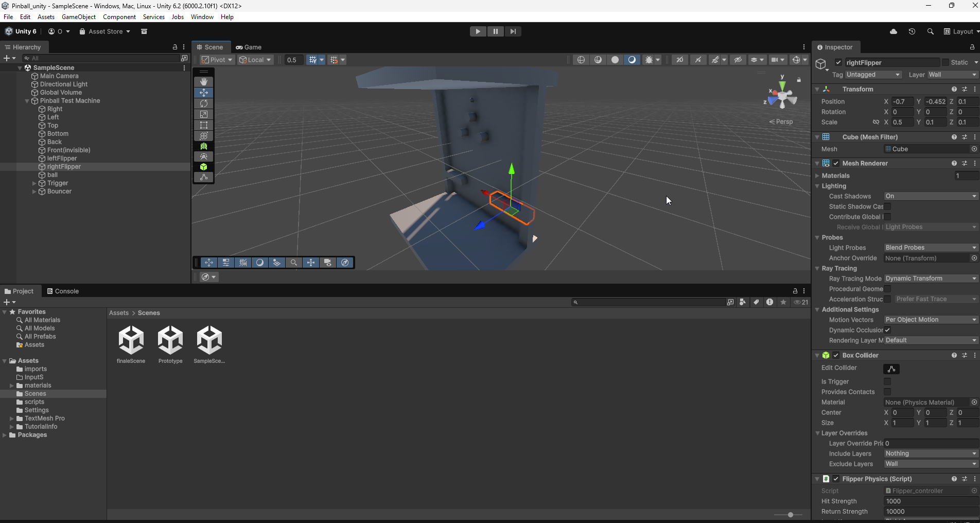Select the Move tool in the Scene toolbar
980x523 pixels.
point(203,93)
